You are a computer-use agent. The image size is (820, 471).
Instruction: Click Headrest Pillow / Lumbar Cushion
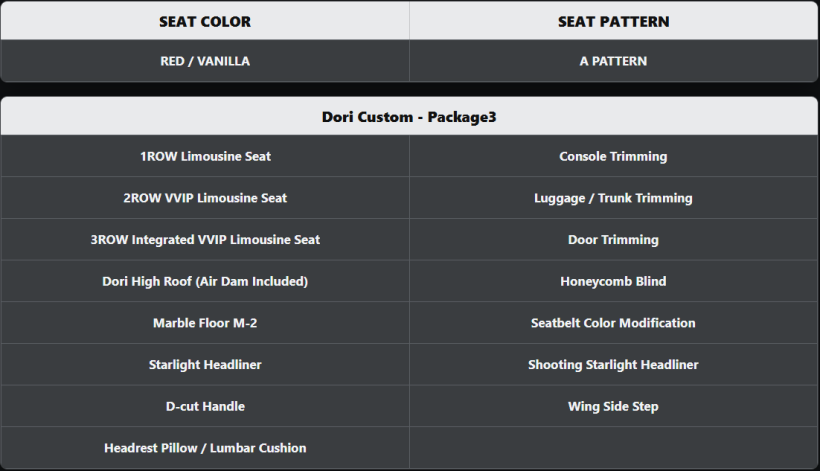[205, 448]
